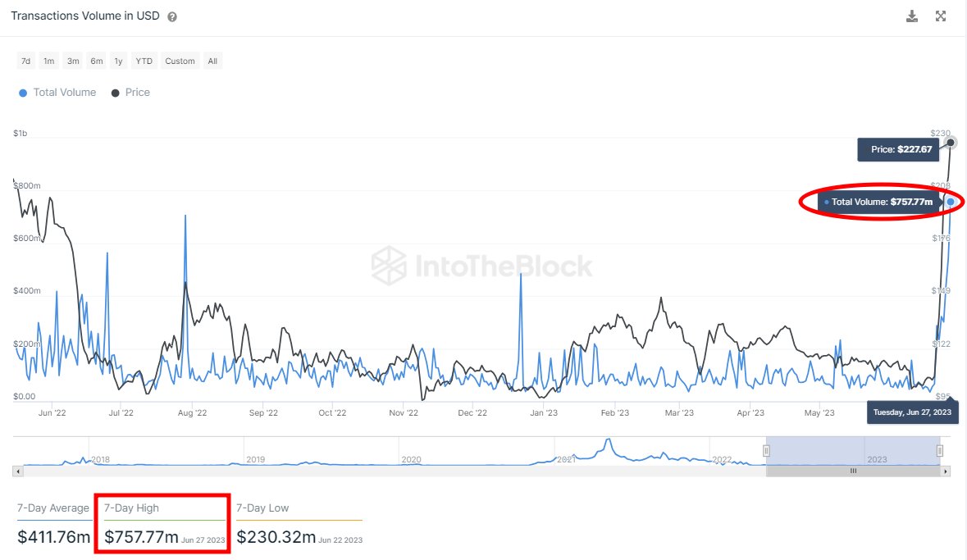Switch to the 7-Day Average tab

click(x=52, y=508)
